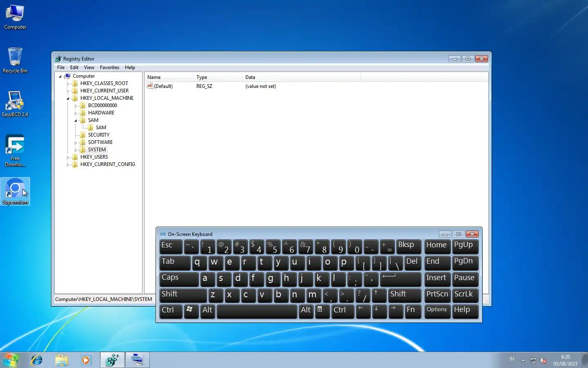Select the Supermium desktop shortcut

15,191
